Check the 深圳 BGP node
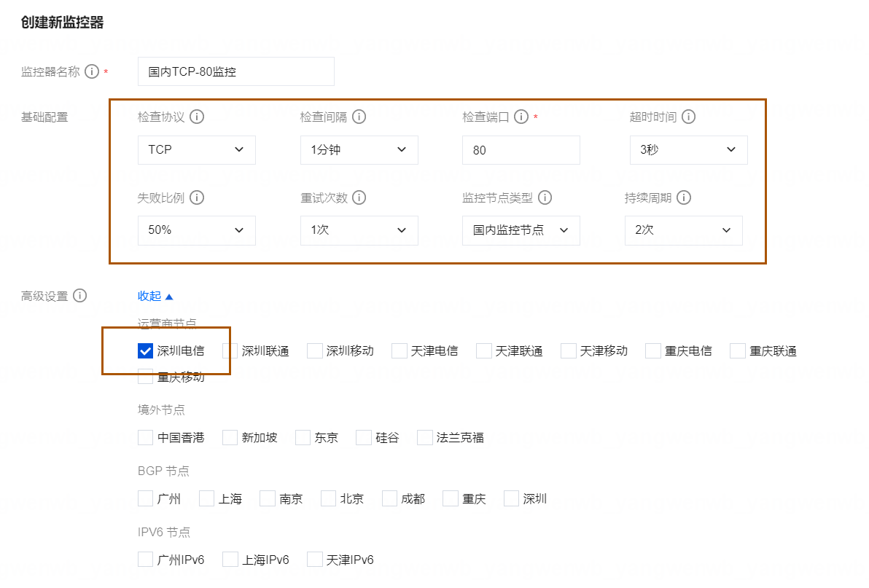Screen dimensions: 869x588 [x=512, y=498]
